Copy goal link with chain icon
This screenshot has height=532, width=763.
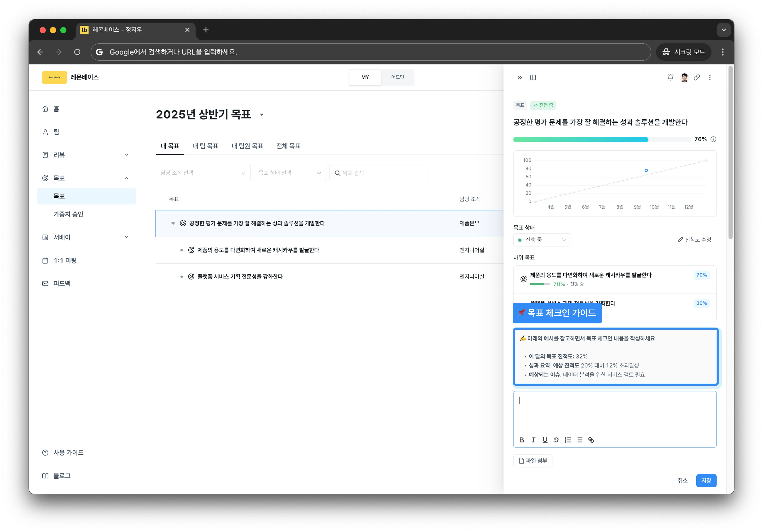(x=697, y=77)
